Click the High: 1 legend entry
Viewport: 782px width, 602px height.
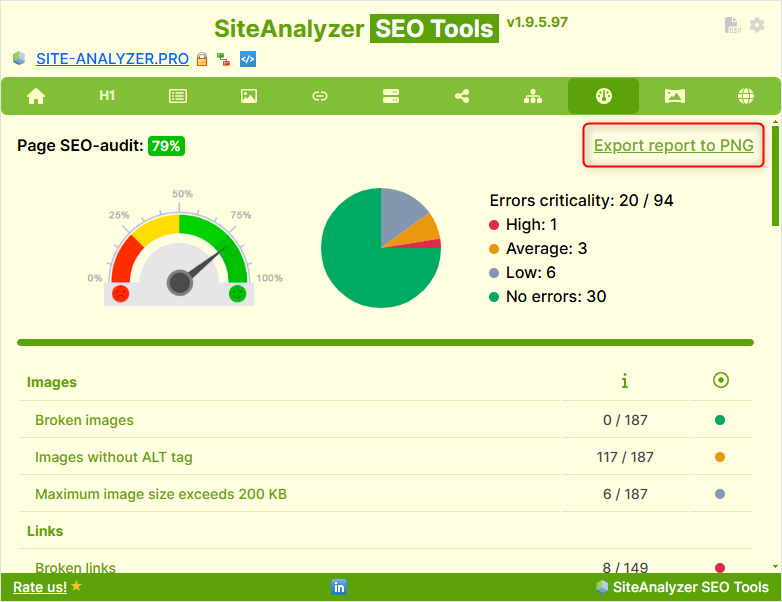(523, 224)
